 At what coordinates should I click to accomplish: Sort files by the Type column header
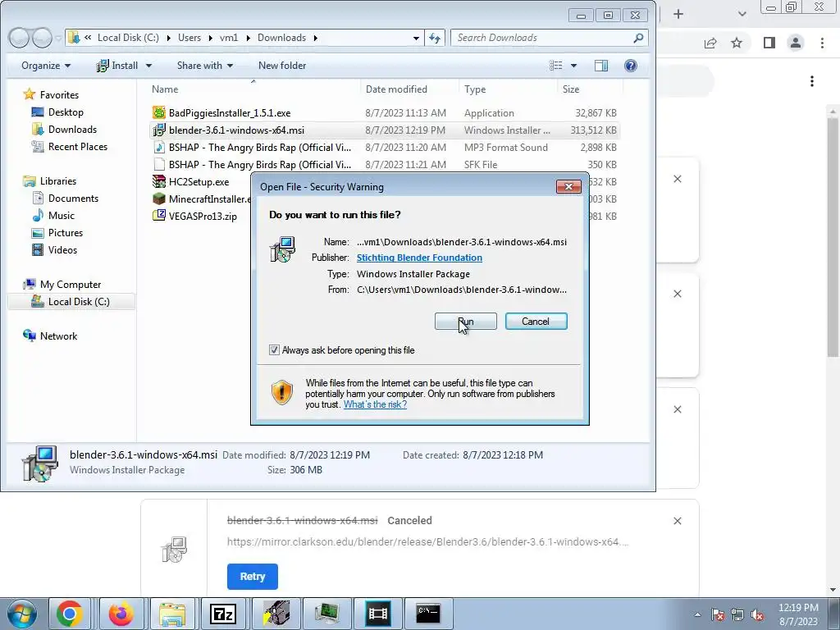pos(475,89)
